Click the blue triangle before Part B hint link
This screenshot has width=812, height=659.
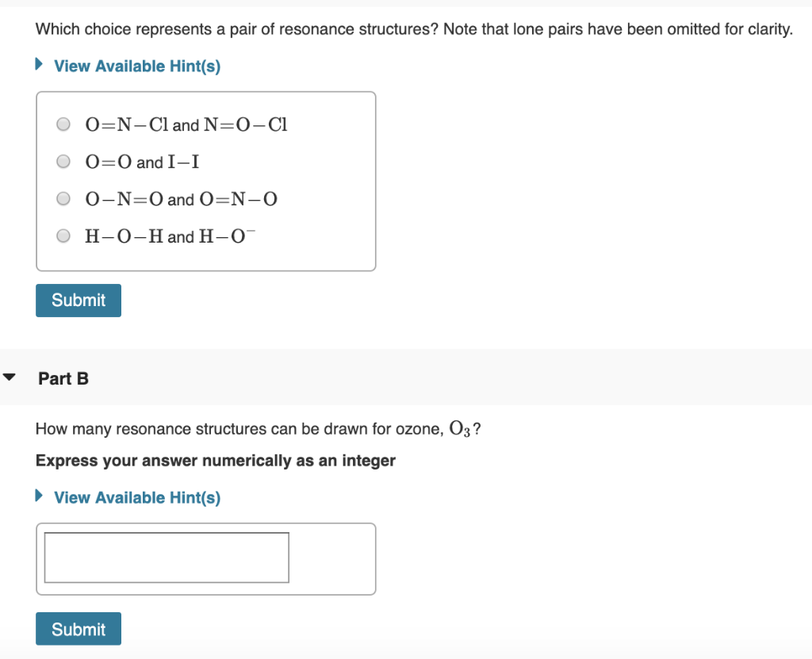38,497
